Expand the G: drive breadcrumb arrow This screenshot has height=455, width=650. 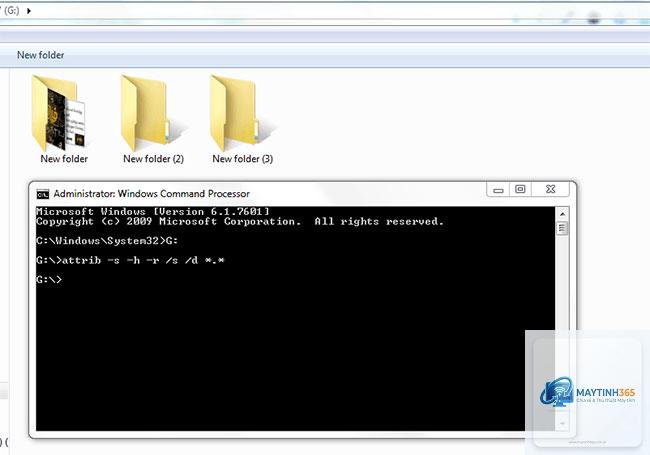(x=29, y=11)
